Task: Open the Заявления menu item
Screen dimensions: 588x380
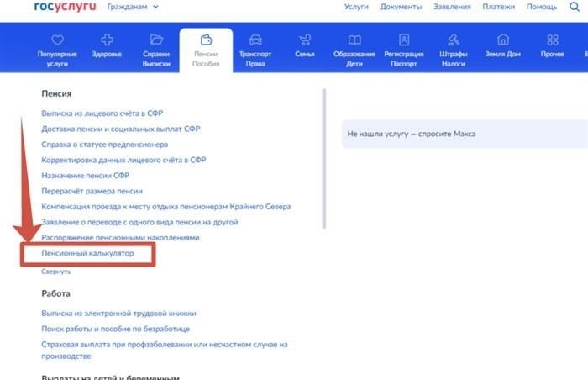Action: (452, 7)
